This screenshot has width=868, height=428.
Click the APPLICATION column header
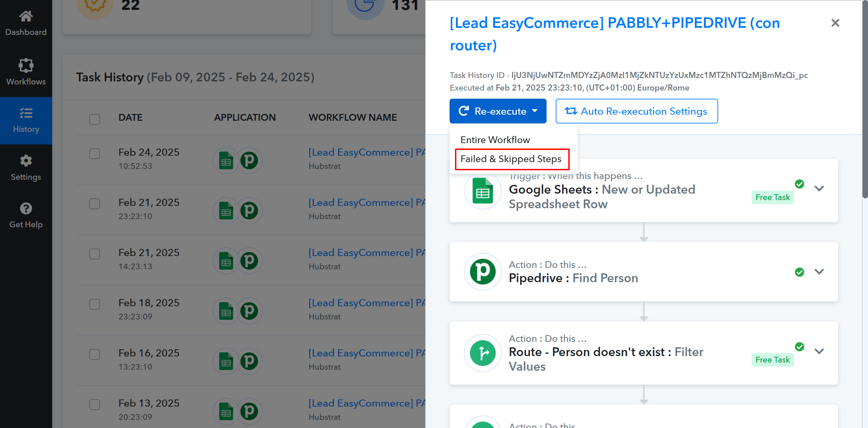click(x=245, y=117)
